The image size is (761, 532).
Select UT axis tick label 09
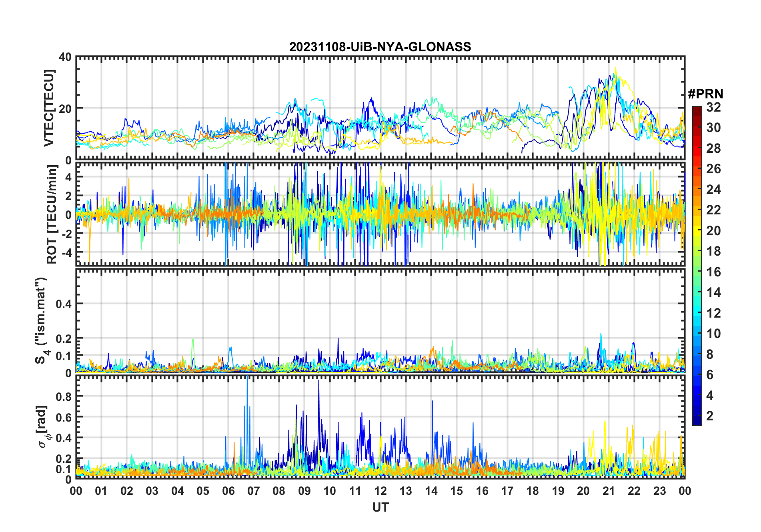[x=304, y=491]
